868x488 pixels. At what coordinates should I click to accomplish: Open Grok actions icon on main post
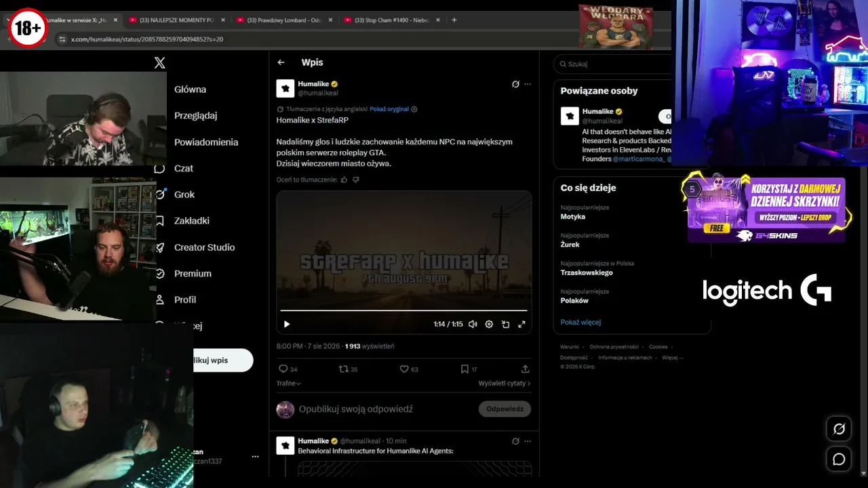coord(515,84)
